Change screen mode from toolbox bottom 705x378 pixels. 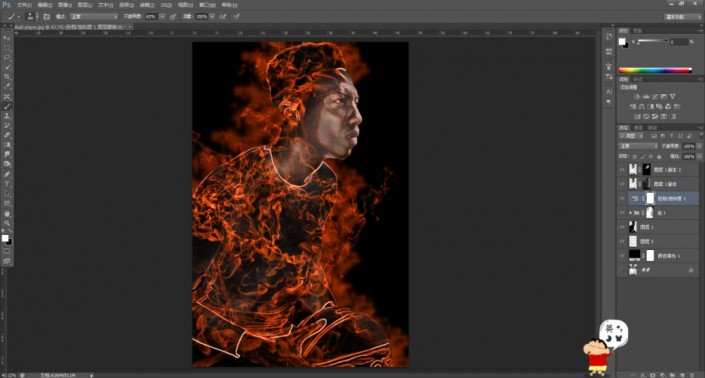pyautogui.click(x=7, y=261)
